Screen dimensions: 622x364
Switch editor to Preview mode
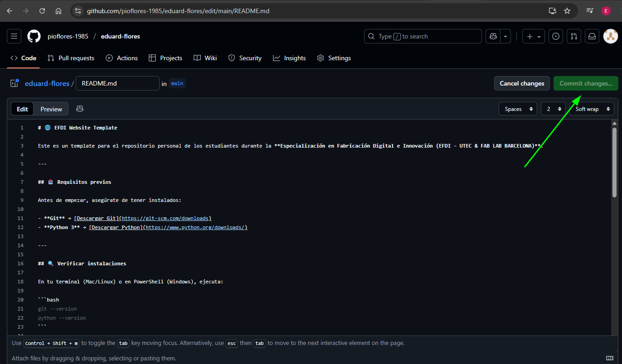[51, 109]
